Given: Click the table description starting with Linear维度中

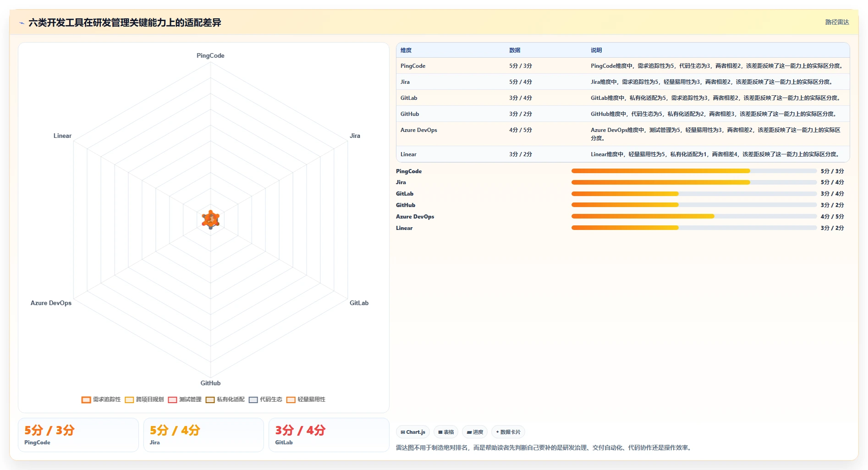Looking at the screenshot, I should 716,154.
